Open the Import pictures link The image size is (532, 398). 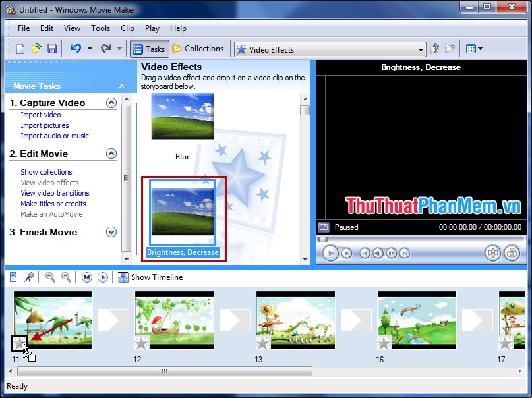tap(44, 125)
